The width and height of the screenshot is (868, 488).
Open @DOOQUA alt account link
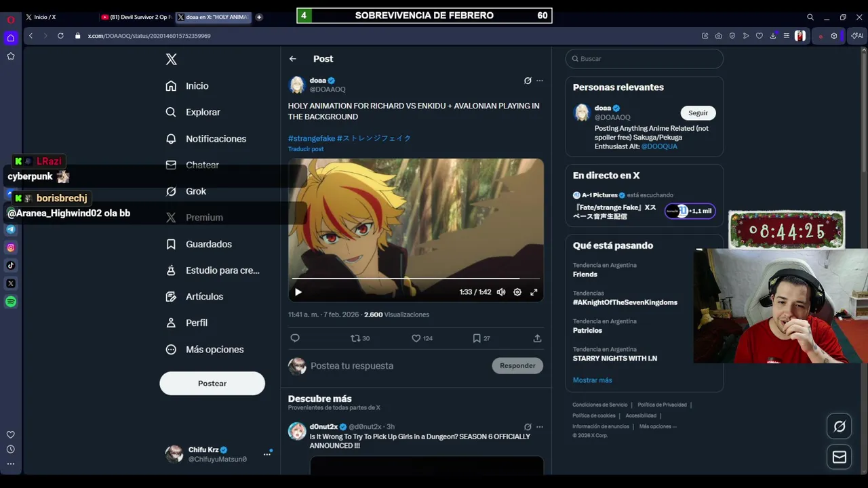click(659, 146)
